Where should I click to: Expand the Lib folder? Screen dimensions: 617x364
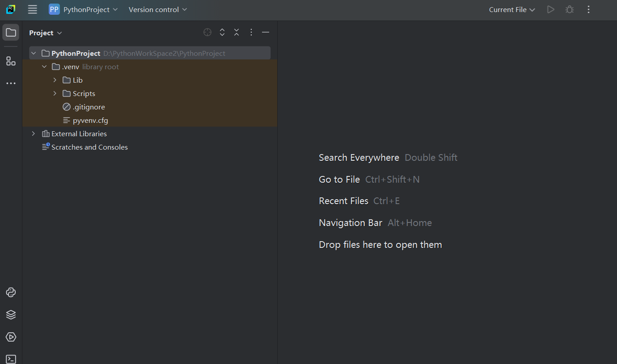55,80
